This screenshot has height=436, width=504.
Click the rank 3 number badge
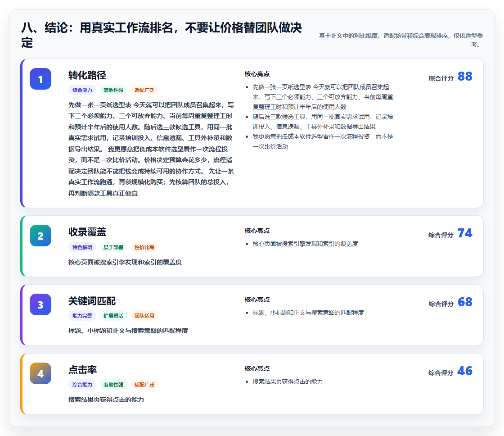click(x=40, y=304)
